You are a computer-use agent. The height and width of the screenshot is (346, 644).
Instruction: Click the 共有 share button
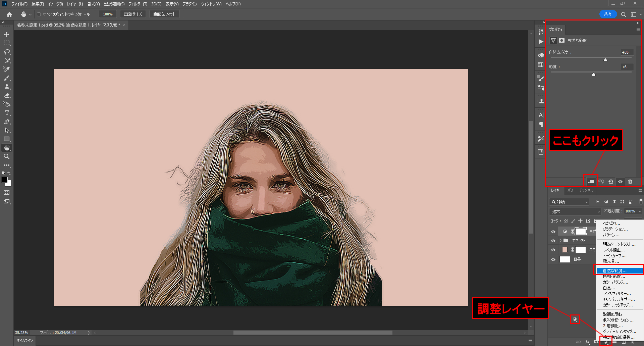[607, 14]
